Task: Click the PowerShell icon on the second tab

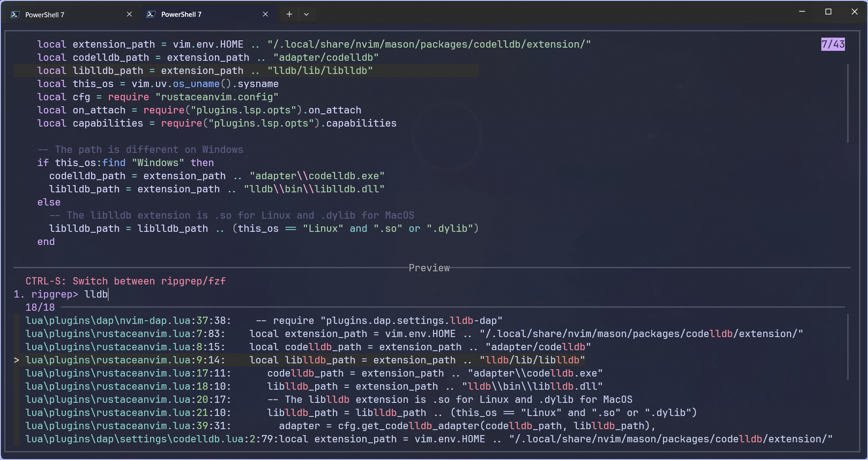Action: (x=151, y=14)
